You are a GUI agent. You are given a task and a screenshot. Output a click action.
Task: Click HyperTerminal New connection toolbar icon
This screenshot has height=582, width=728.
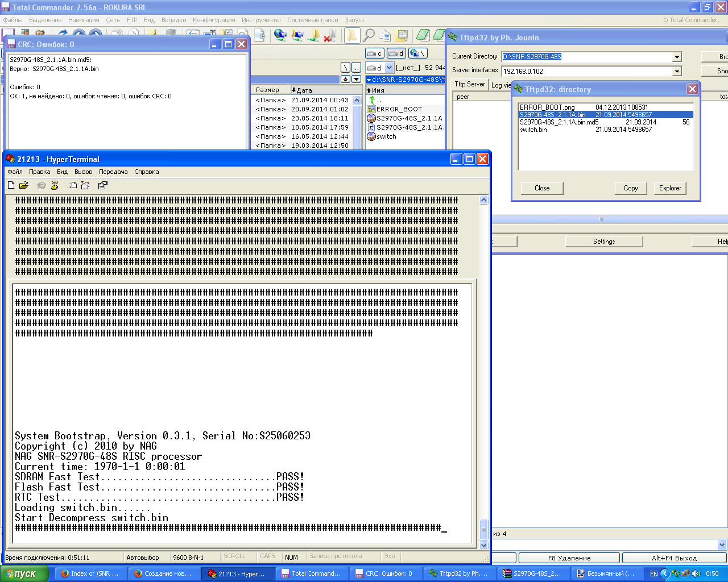point(11,185)
